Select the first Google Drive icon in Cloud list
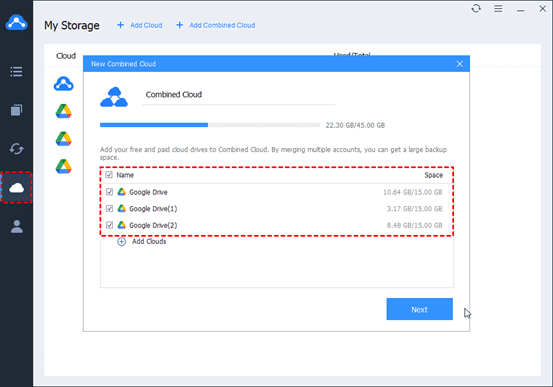The height and width of the screenshot is (387, 553). [x=63, y=111]
